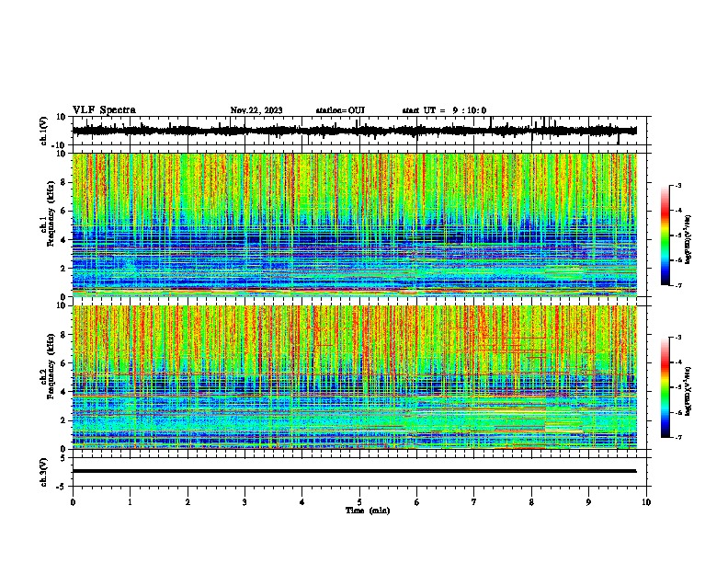Screen dimensions: 728x563
Task: Click the "-3" value on ch.1 color bar
Action: [677, 185]
